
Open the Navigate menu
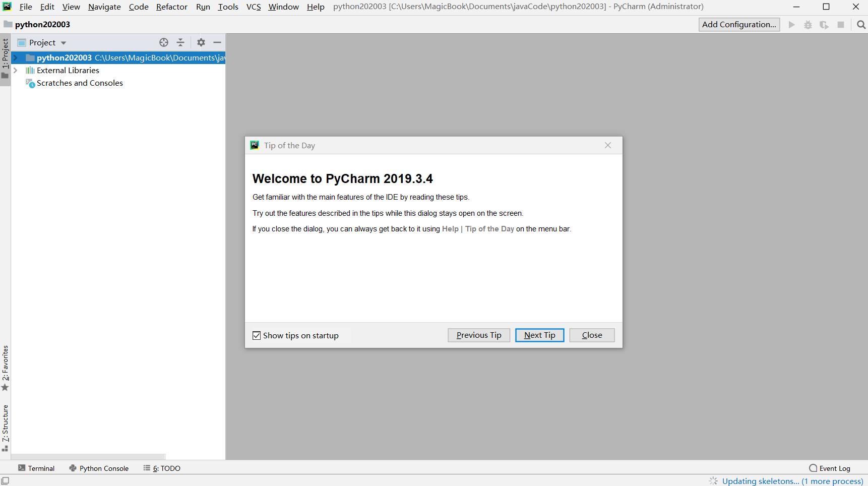pyautogui.click(x=104, y=7)
